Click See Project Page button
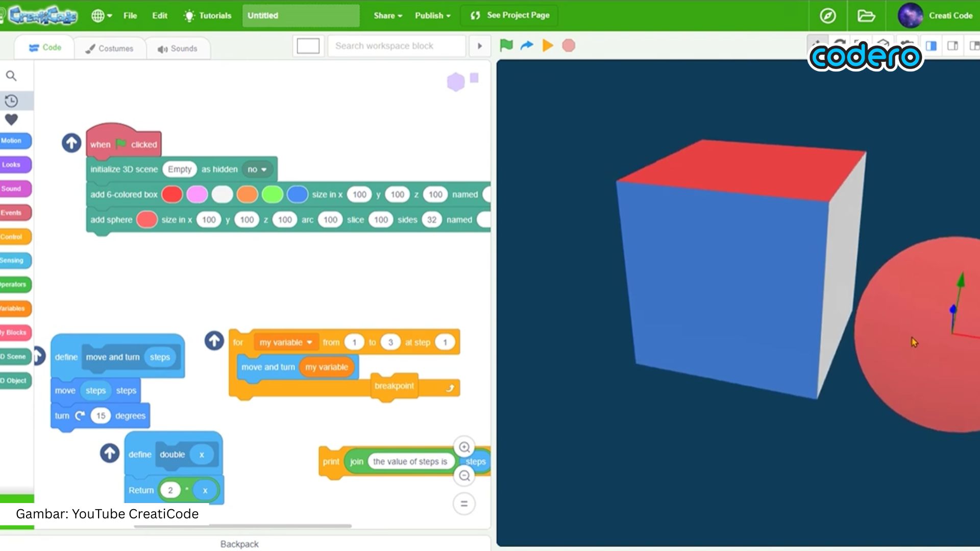This screenshot has width=980, height=551. tap(509, 16)
